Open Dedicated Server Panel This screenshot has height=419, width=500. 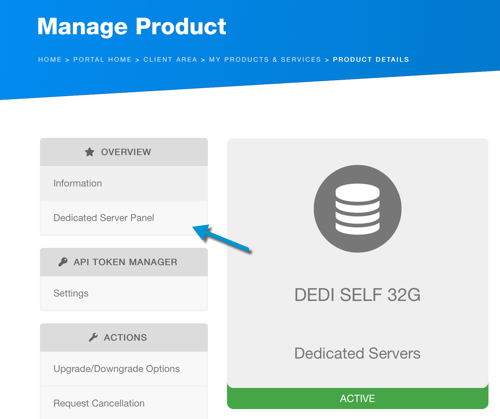coord(124,218)
